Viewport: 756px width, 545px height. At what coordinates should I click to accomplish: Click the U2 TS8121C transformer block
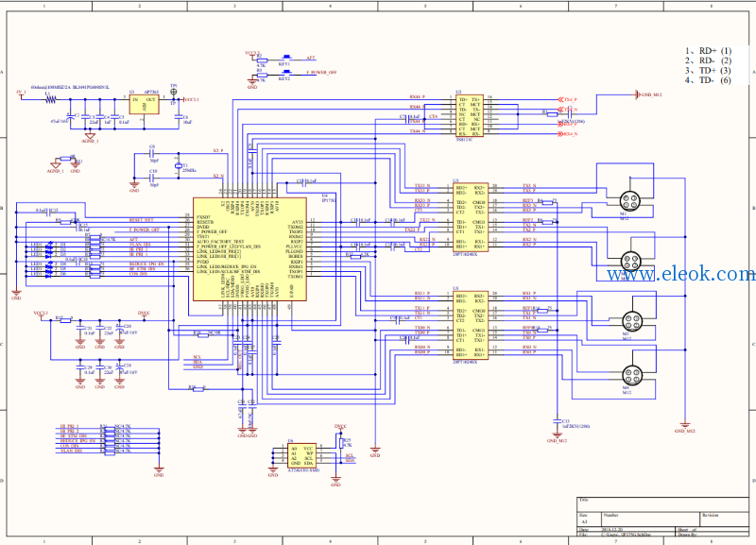[469, 115]
